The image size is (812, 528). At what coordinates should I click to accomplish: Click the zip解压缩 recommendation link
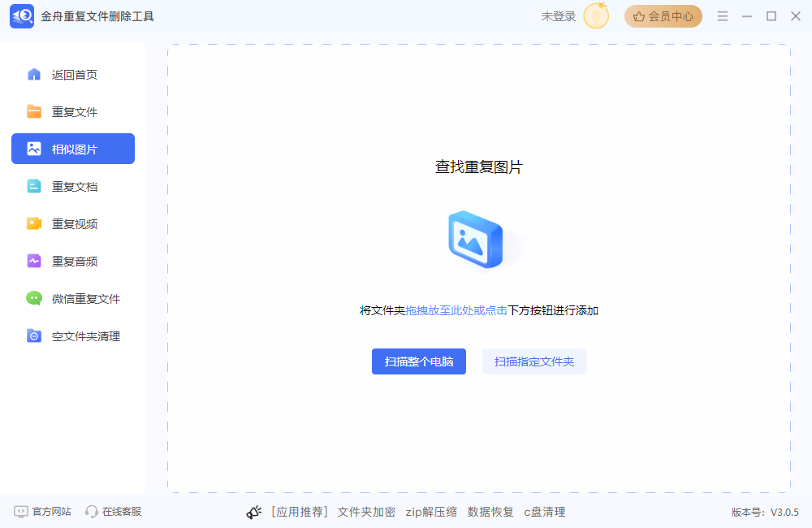[431, 512]
